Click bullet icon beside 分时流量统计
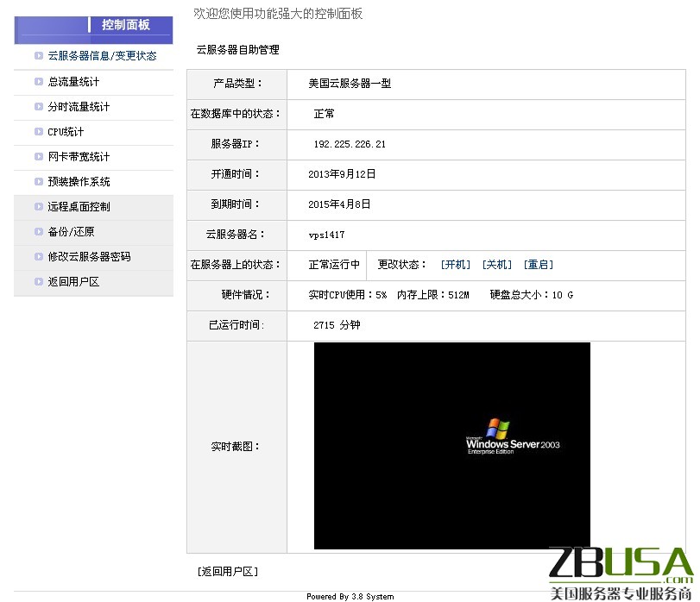700x602 pixels. [39, 107]
